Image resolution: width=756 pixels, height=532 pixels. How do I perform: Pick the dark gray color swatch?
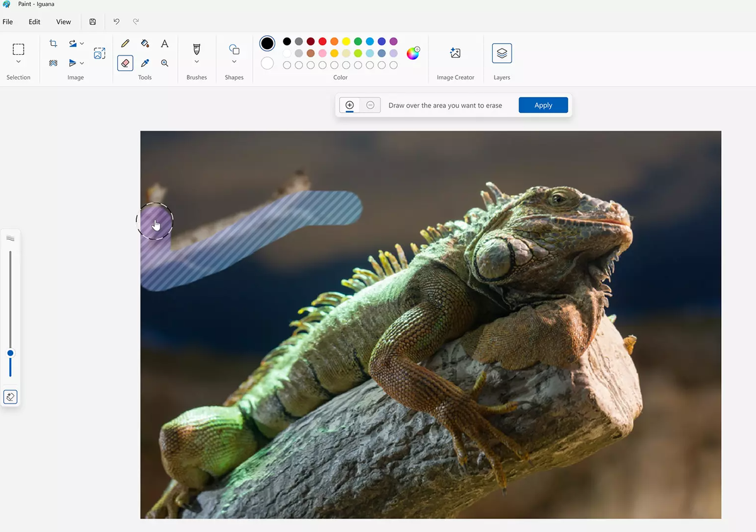point(299,42)
